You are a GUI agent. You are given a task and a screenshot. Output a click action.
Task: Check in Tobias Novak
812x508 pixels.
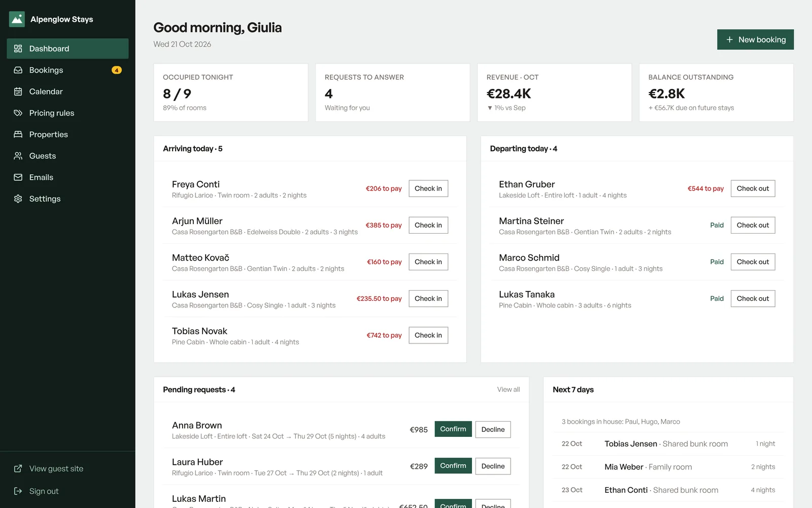428,335
